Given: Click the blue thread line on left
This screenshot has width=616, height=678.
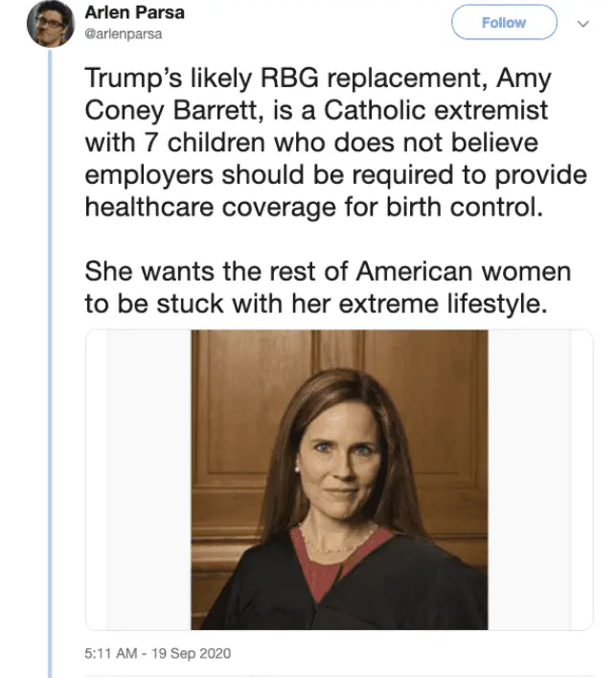Looking at the screenshot, I should (50, 383).
